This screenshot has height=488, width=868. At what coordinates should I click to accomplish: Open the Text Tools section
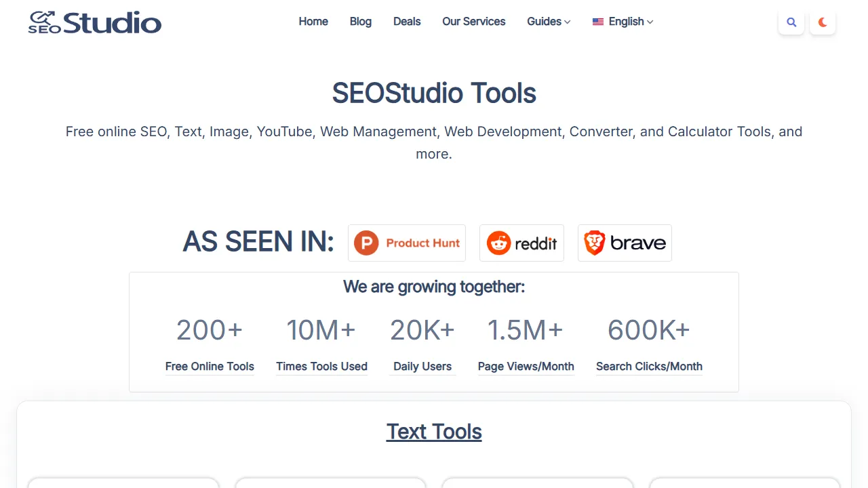tap(433, 431)
